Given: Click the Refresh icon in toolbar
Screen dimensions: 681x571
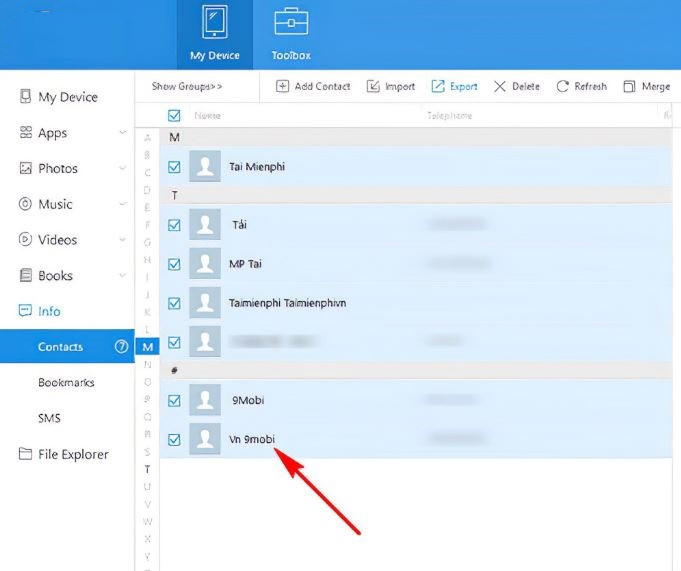Looking at the screenshot, I should (563, 87).
